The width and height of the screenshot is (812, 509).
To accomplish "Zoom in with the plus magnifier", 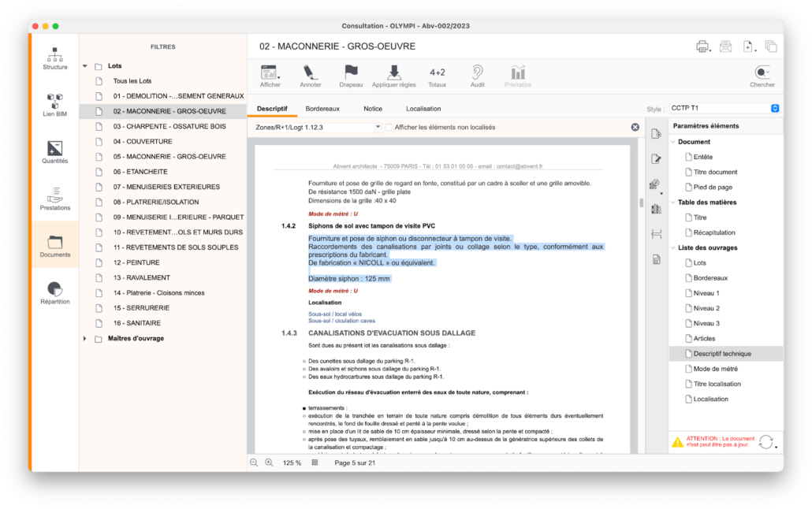I will (270, 463).
